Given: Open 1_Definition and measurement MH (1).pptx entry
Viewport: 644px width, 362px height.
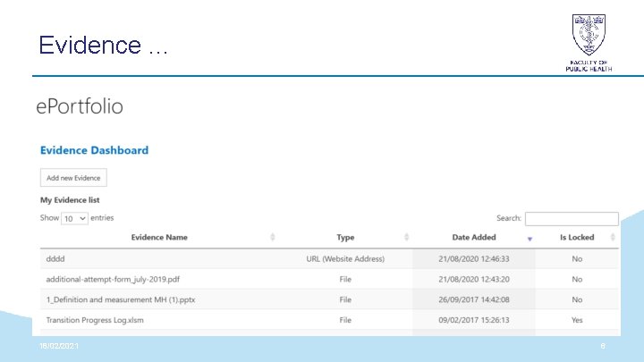Looking at the screenshot, I should (121, 299).
